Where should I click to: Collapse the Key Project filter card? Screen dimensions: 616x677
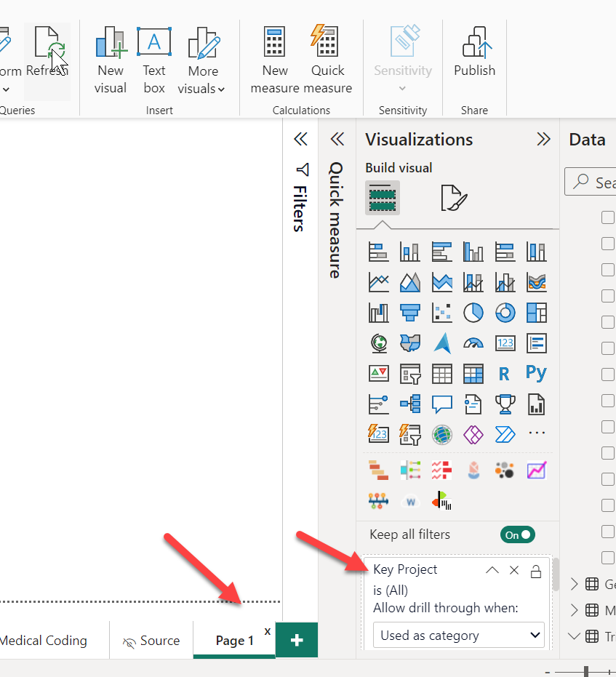492,570
